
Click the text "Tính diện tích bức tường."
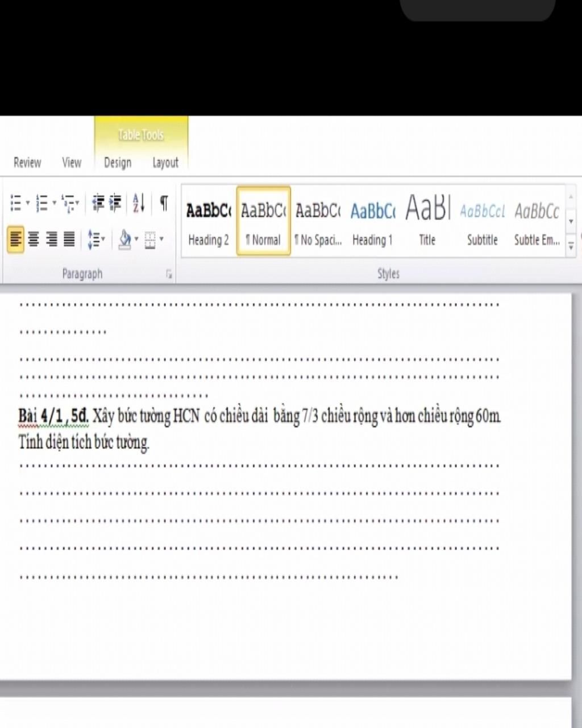pos(84,442)
